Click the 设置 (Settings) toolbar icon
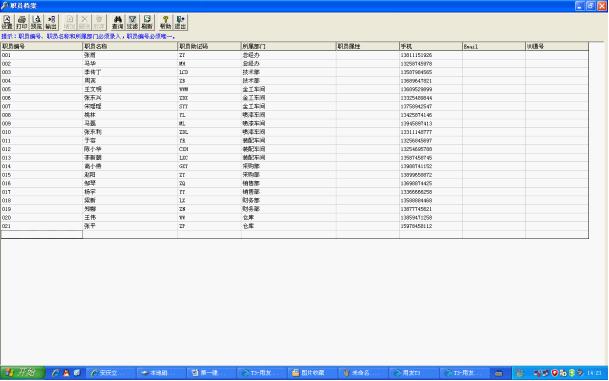Viewport: 609px width, 381px height. click(7, 22)
